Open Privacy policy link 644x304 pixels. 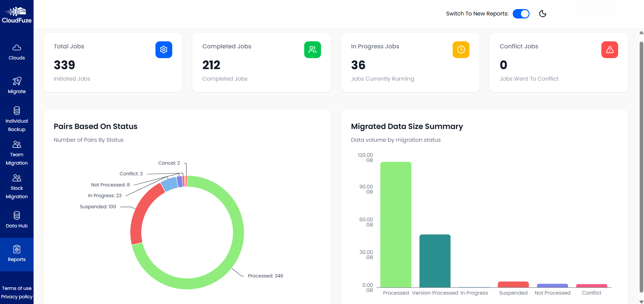point(17,297)
